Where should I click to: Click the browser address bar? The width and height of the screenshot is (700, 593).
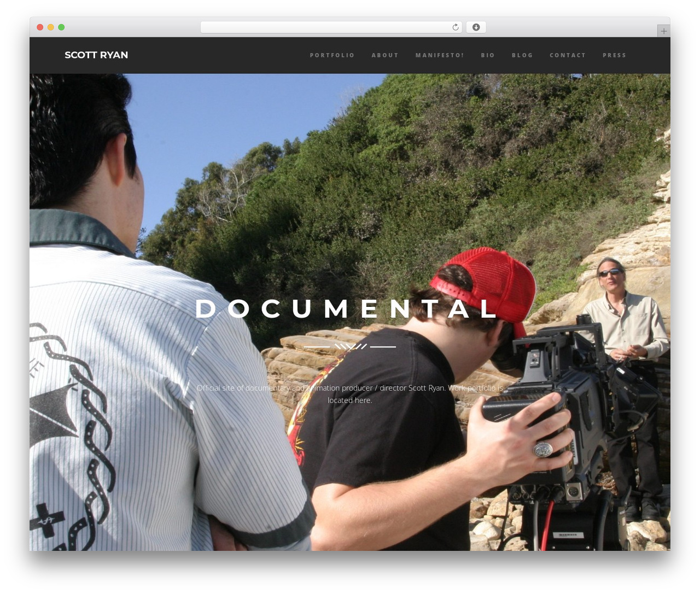tap(331, 27)
